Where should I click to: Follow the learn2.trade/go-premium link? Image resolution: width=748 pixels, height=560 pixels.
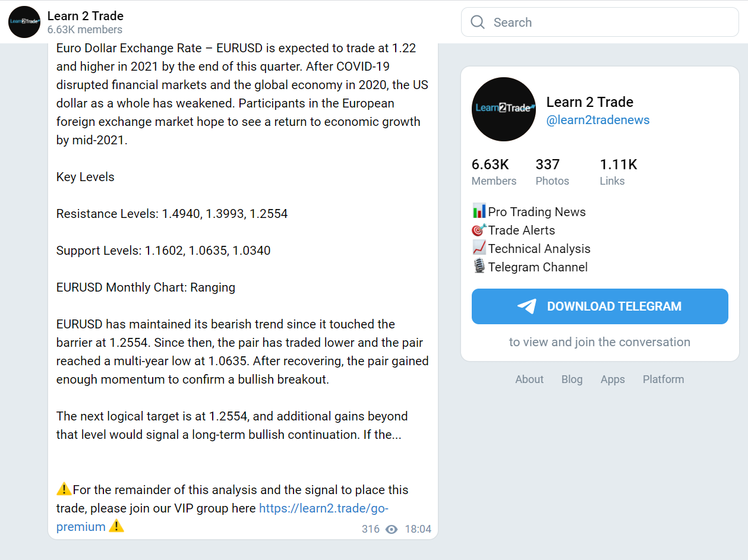(323, 508)
